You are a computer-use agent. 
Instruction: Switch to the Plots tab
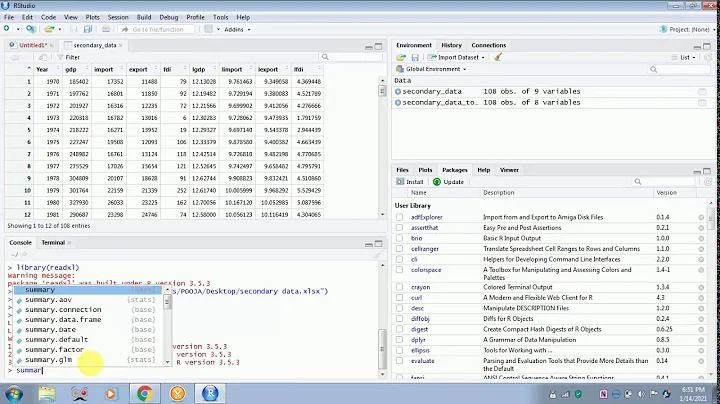425,170
